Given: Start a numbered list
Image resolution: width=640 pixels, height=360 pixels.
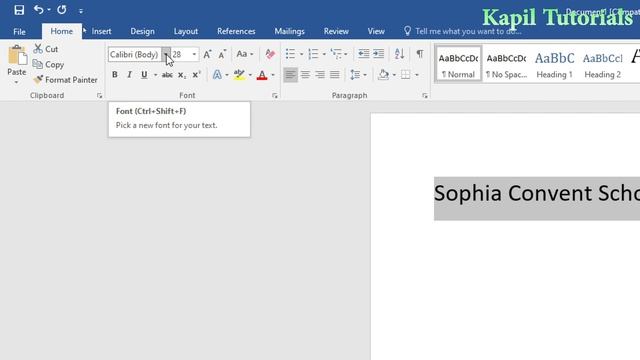Looking at the screenshot, I should [313, 54].
